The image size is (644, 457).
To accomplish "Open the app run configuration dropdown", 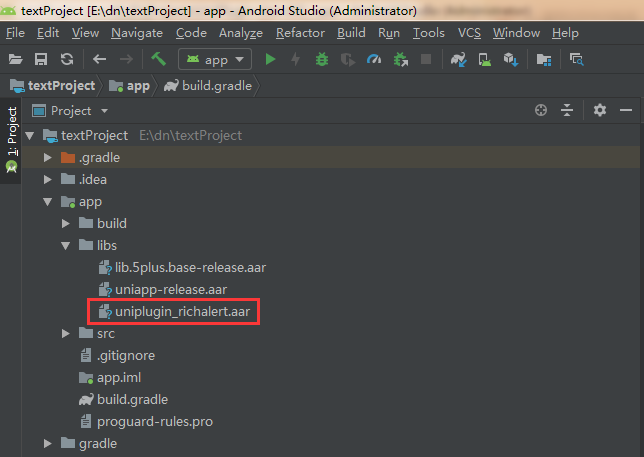I will [x=215, y=60].
